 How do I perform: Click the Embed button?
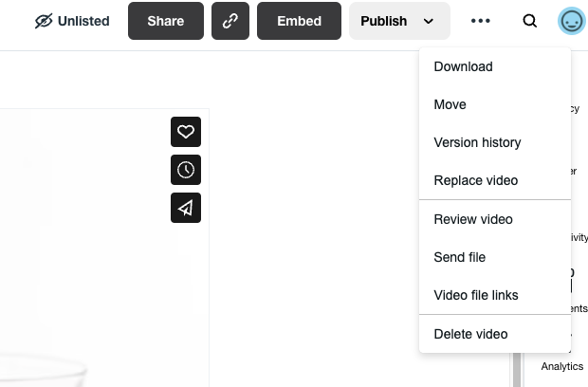point(299,21)
